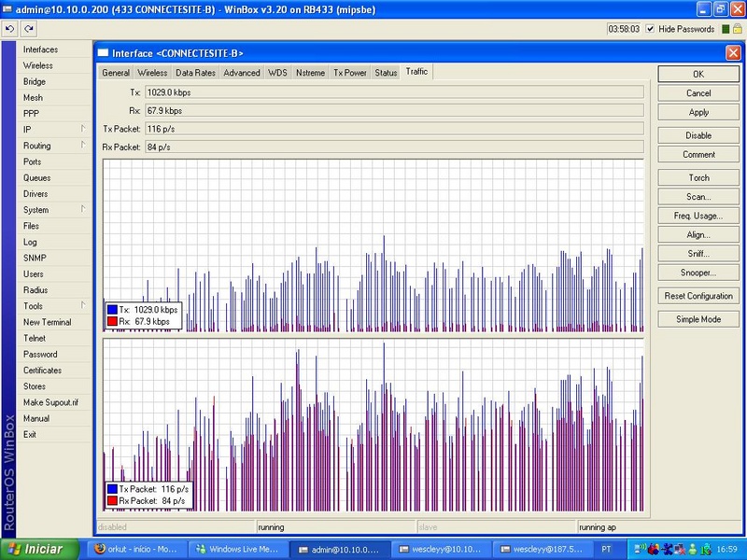Screen dimensions: 747x560
Task: Click the padlock icon beside Hide Passwords
Action: pos(737,29)
